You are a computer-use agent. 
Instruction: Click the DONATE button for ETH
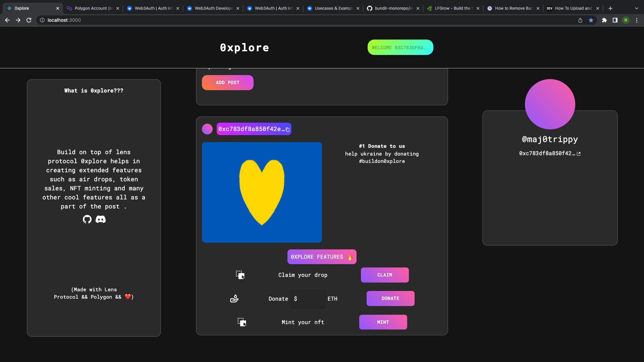(390, 298)
